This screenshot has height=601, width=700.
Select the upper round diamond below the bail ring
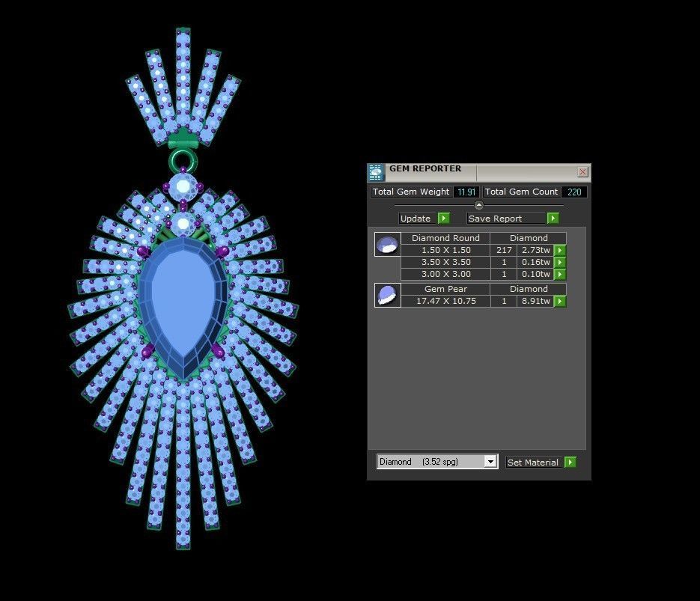[183, 186]
